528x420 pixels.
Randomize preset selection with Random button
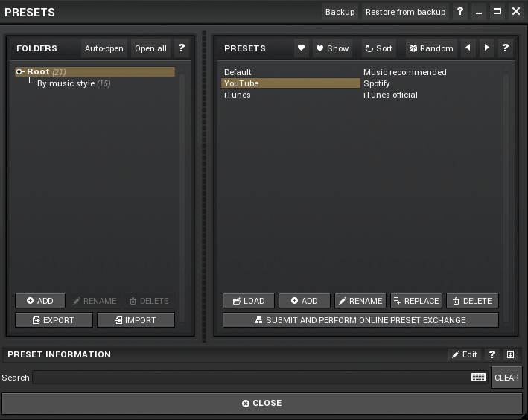point(430,48)
